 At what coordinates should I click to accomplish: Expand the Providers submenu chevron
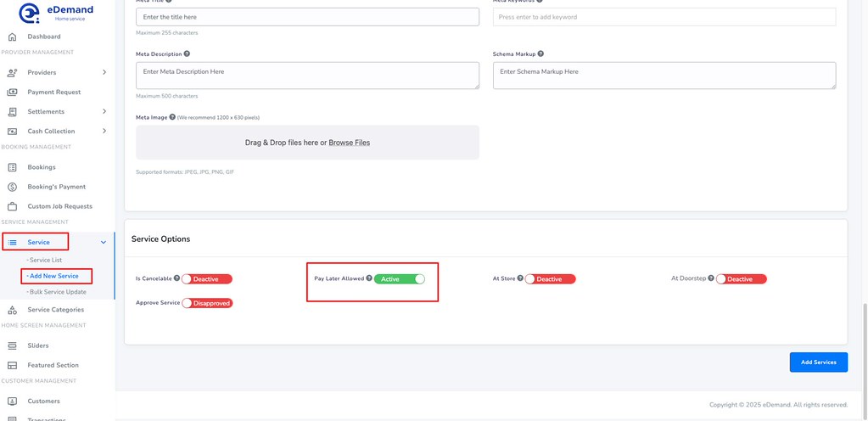pos(104,72)
